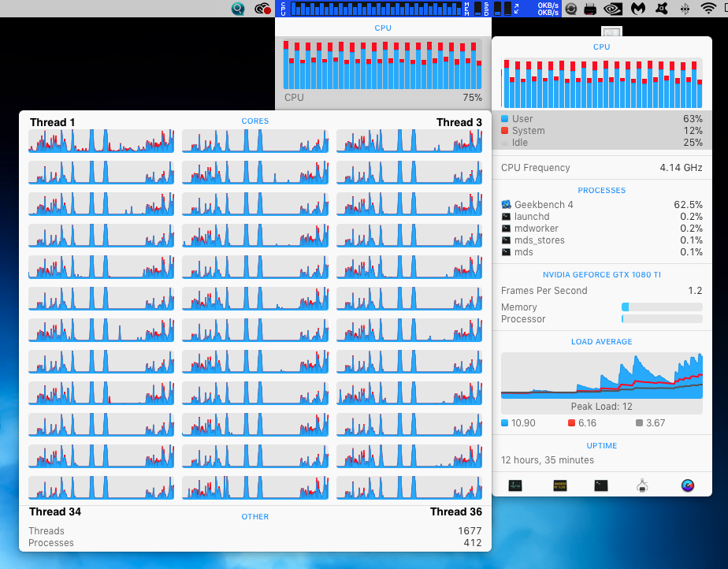This screenshot has width=728, height=569.
Task: Click the Thread 36 core graph
Action: tap(409, 488)
